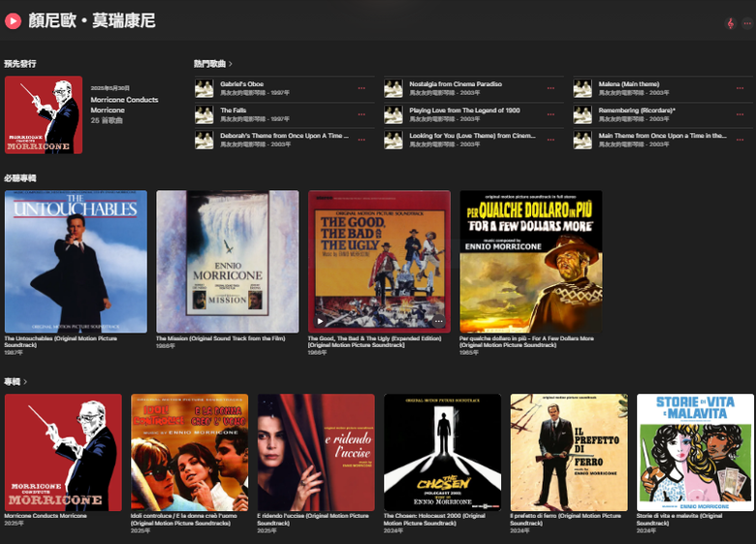Open more options for Malena (Main theme)
The image size is (756, 544).
coord(740,88)
